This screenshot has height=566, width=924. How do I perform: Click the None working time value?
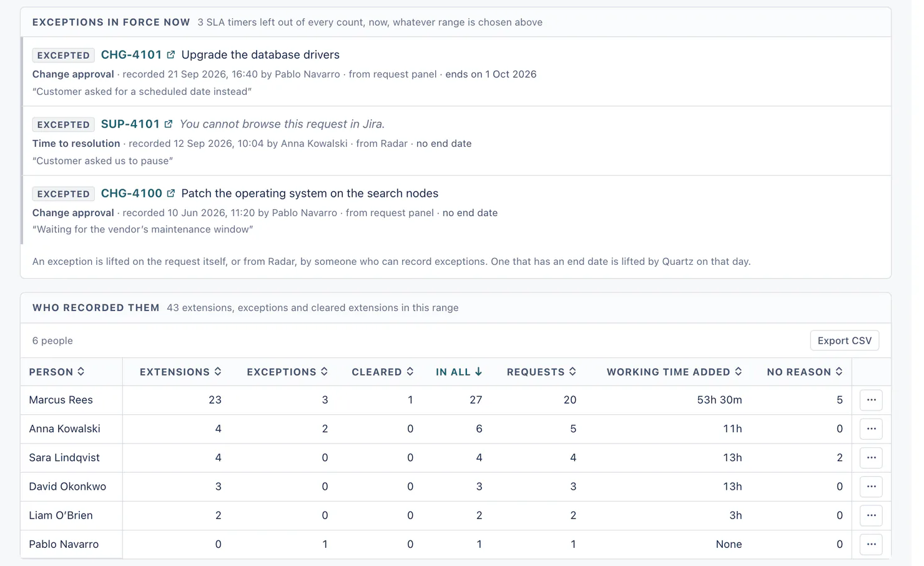click(729, 544)
